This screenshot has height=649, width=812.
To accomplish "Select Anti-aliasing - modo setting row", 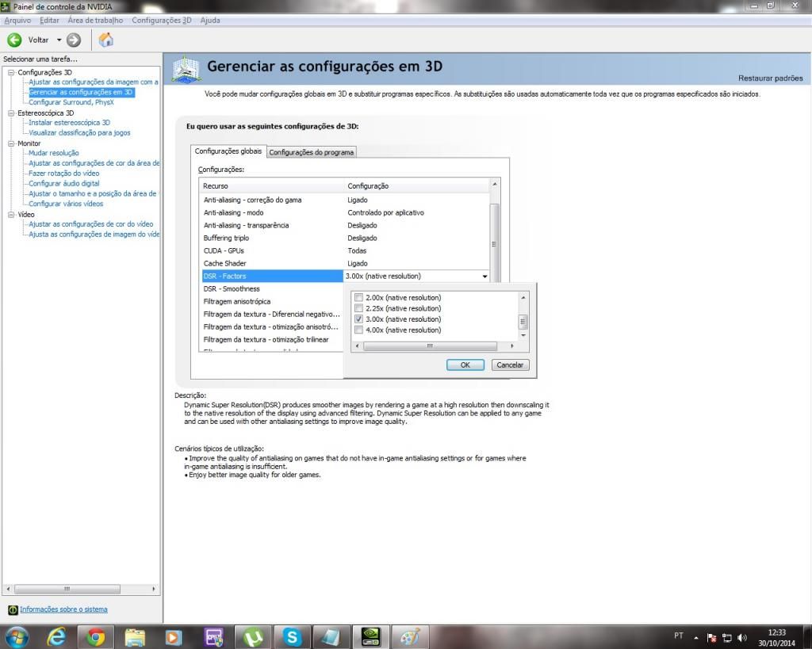I will (x=346, y=212).
